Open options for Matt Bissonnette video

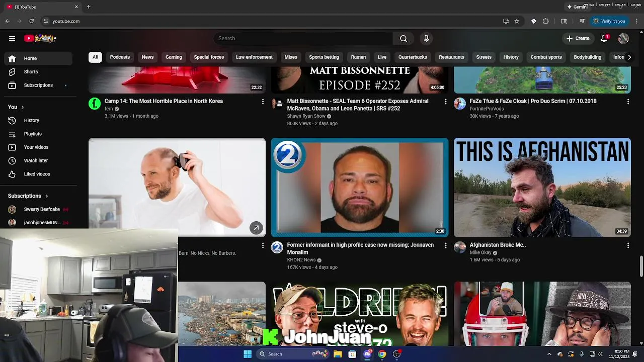click(445, 102)
